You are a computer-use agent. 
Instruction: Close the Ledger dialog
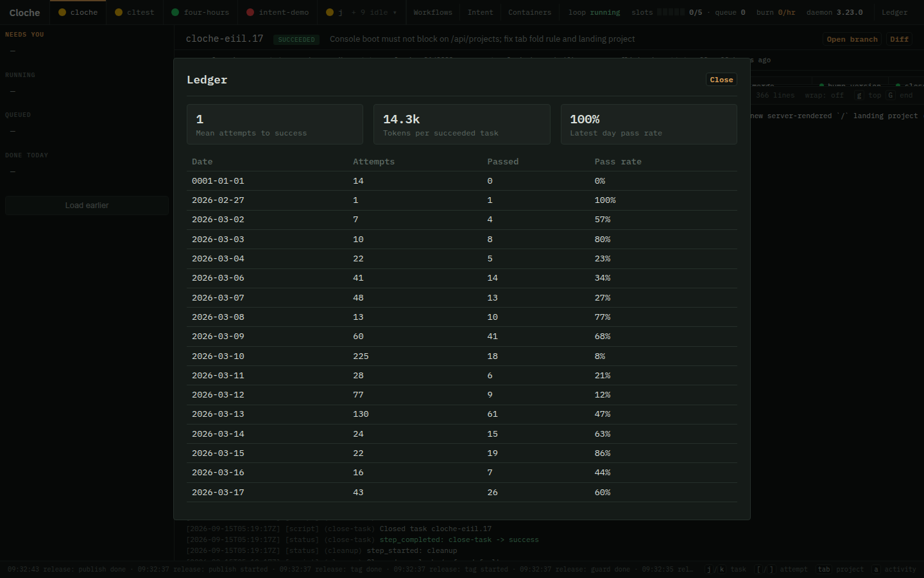click(721, 80)
